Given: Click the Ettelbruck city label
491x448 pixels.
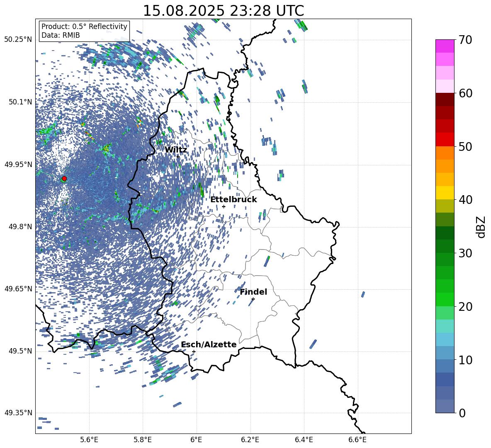Looking at the screenshot, I should point(233,200).
